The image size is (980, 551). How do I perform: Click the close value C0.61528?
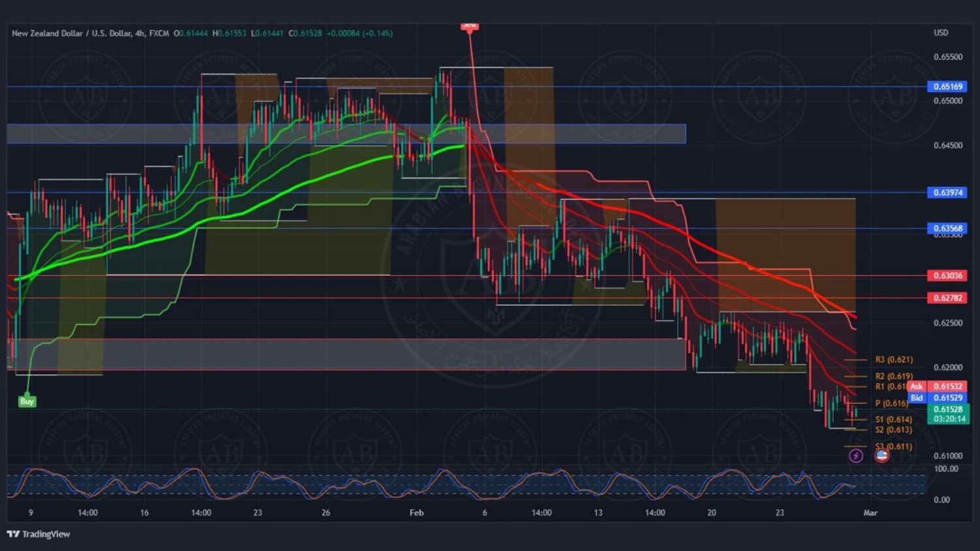coord(305,33)
